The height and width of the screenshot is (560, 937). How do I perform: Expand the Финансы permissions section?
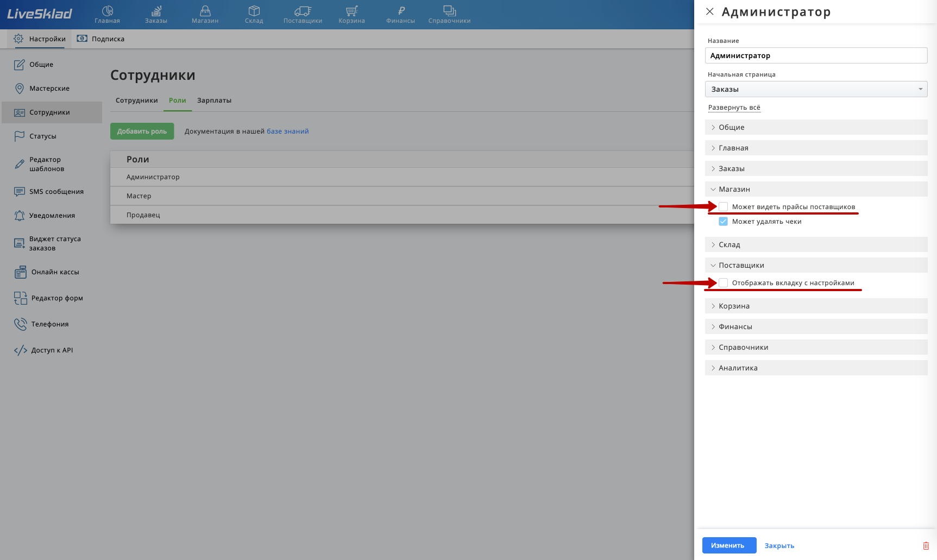tap(816, 326)
